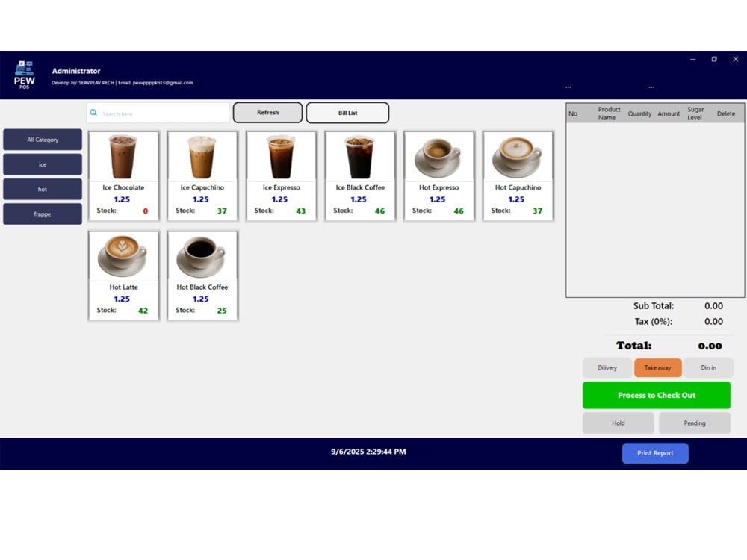The image size is (747, 560).
Task: Click the Refresh button
Action: pos(267,113)
